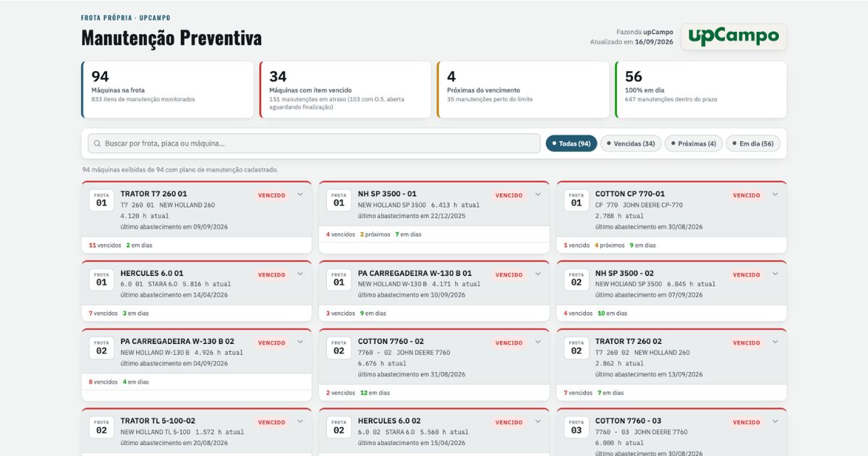The height and width of the screenshot is (456, 868).
Task: Expand the NH SP 3500 - 01 card chevron
Action: [x=537, y=194]
